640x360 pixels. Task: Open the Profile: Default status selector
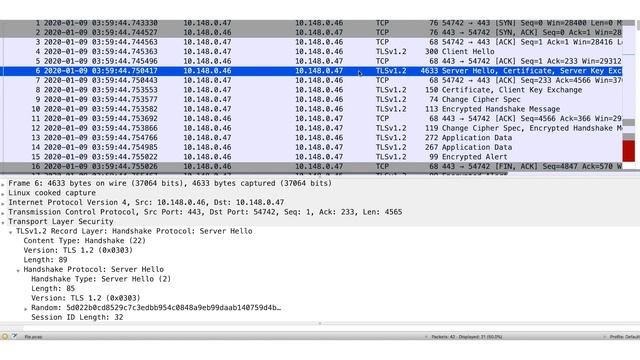tap(624, 337)
